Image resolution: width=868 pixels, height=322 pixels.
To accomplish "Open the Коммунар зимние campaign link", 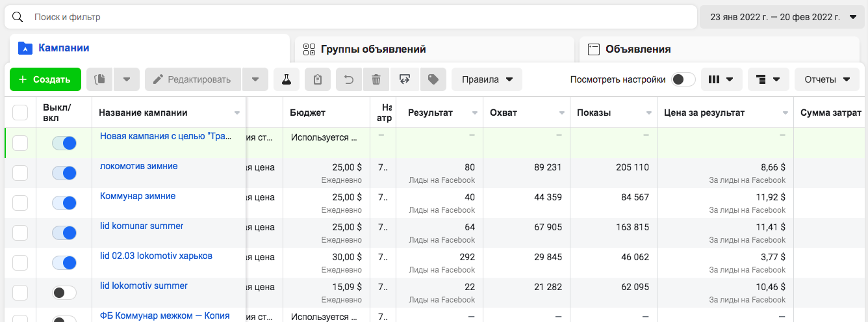I will (x=138, y=196).
